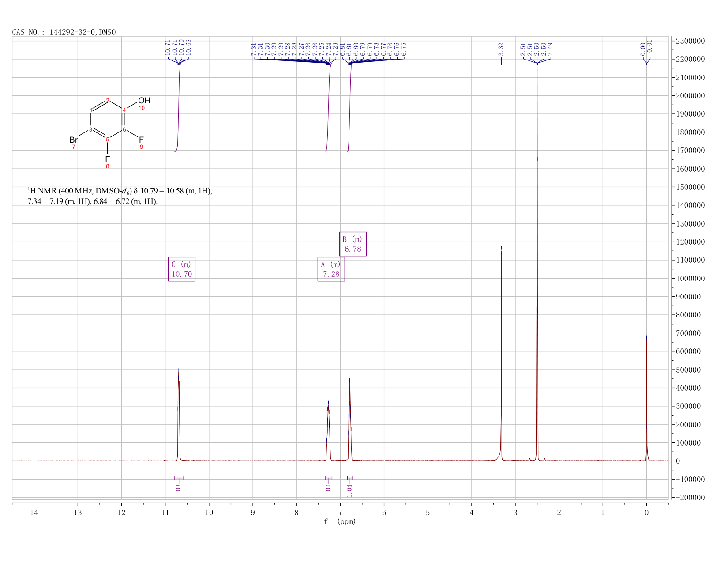Viewport: 728px width, 563px height.
Task: Click the 1.00 integral value label
Action: 328,490
